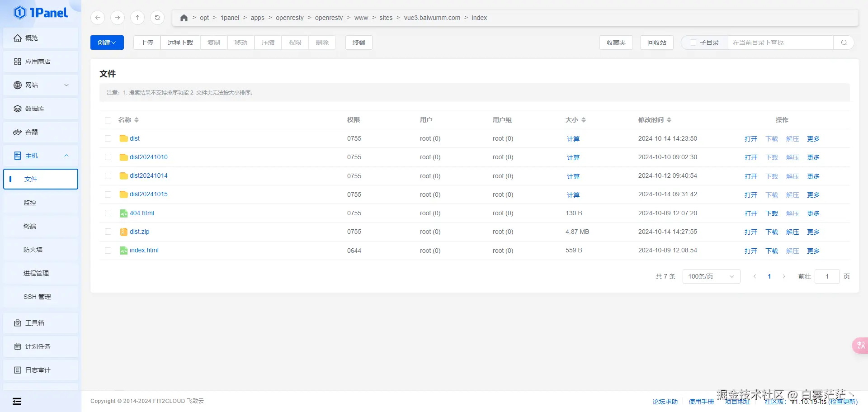Go back with the left arrow button

pyautogui.click(x=98, y=18)
